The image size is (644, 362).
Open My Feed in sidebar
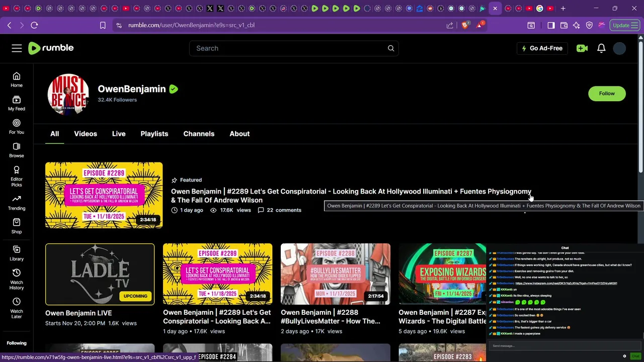click(x=17, y=103)
